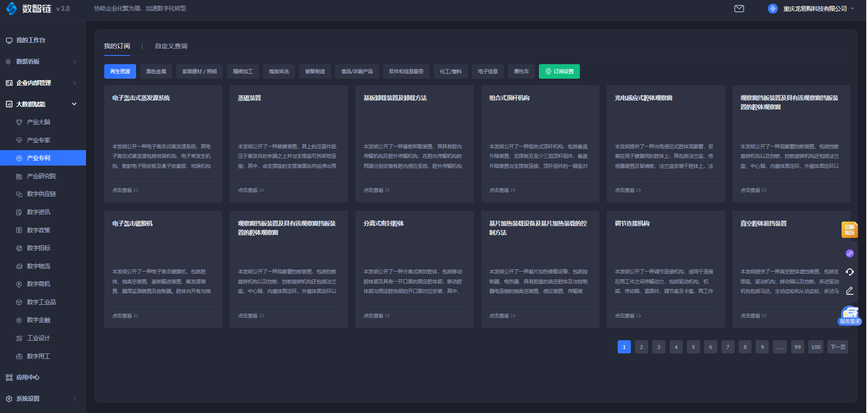Click the 产业研究院 icon
This screenshot has width=868, height=413.
[19, 176]
